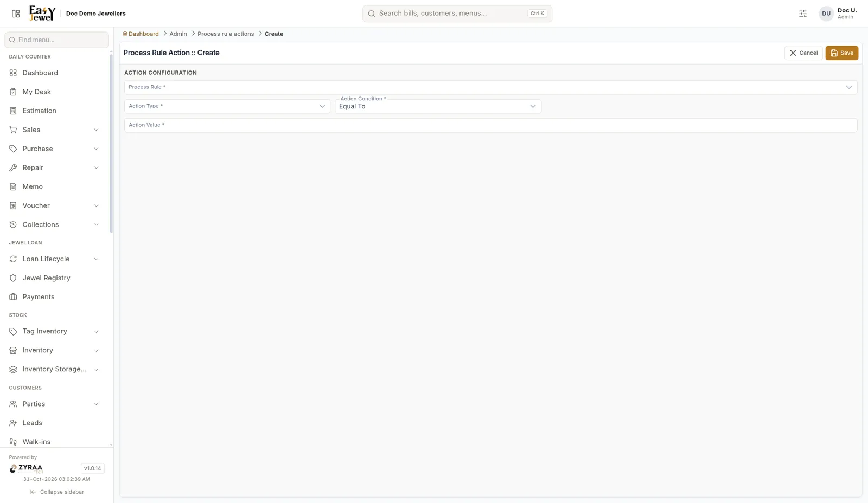Click the Jewel Registry shield icon
The image size is (868, 503).
pyautogui.click(x=13, y=278)
